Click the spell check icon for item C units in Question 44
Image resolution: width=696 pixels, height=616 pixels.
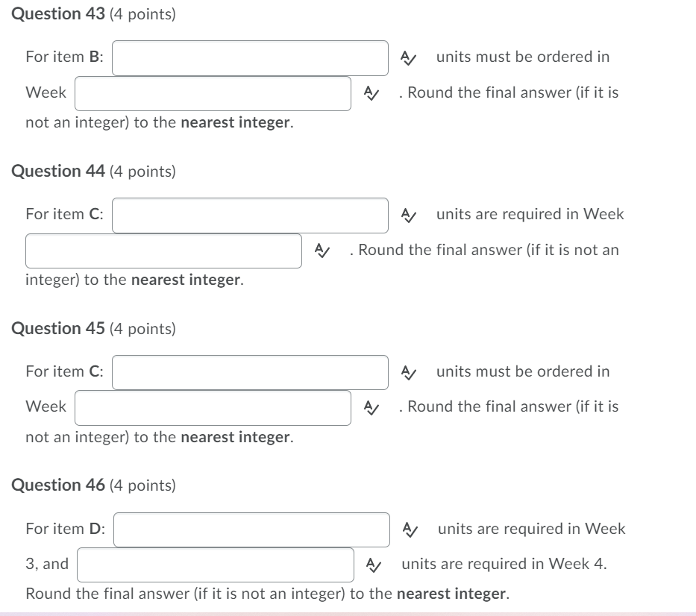tap(407, 214)
